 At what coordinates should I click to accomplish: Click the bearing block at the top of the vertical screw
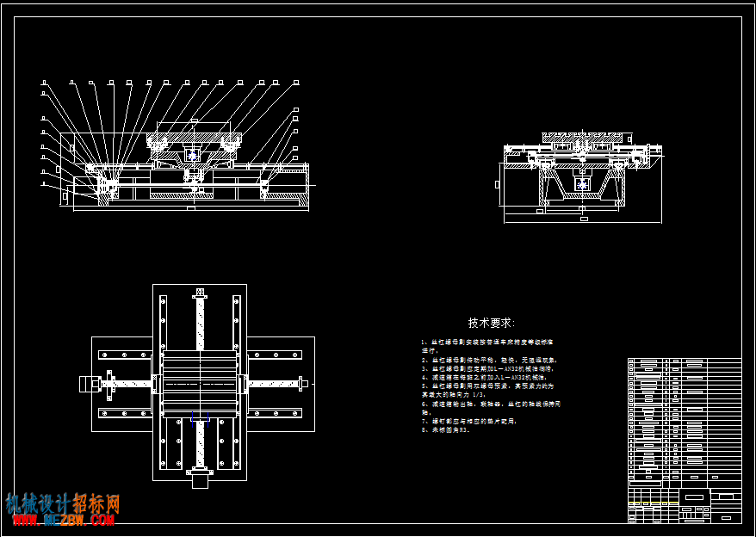pyautogui.click(x=200, y=293)
